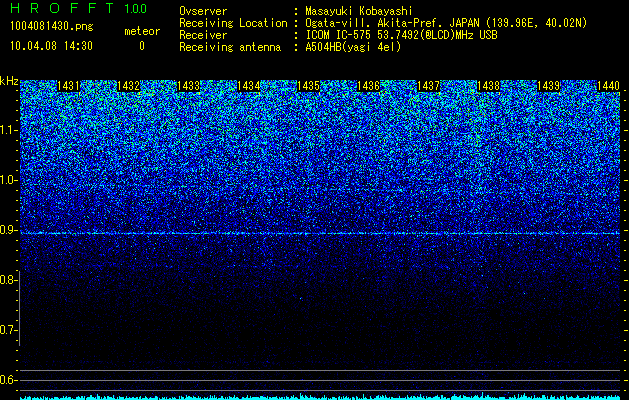Click the name Masayuki Kobayashi
The width and height of the screenshot is (629, 400).
(359, 11)
